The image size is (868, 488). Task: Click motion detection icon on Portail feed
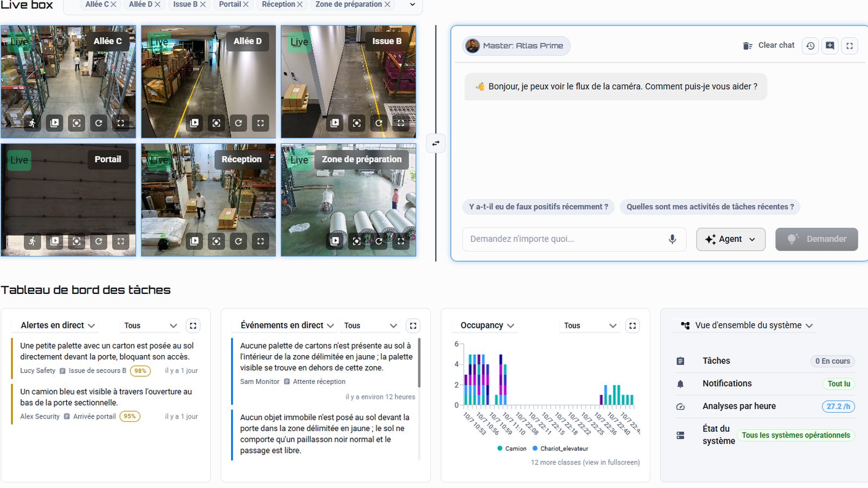point(33,241)
